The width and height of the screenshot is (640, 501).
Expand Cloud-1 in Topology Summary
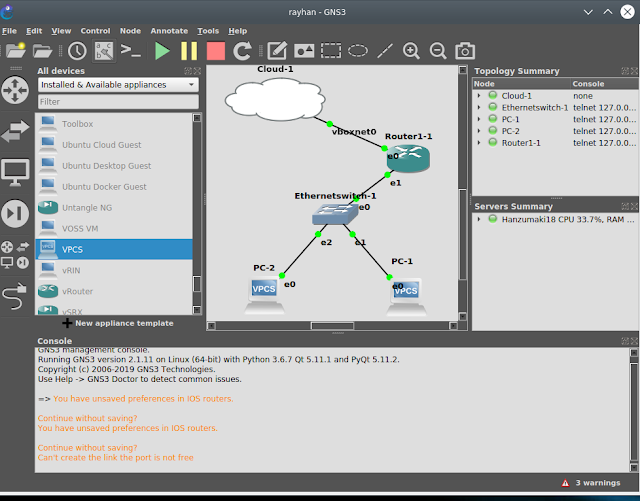click(479, 96)
